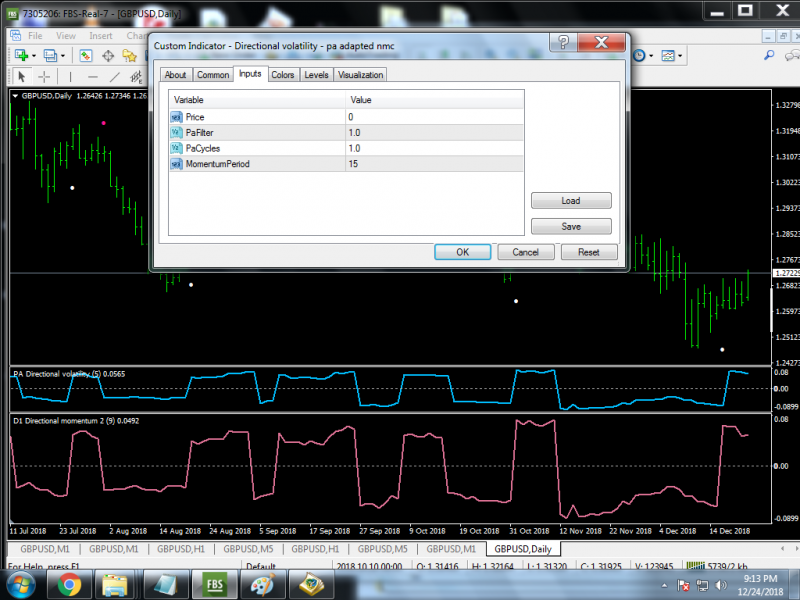This screenshot has height=600, width=800.
Task: Open the Data Window crosshair-target icon
Action: tap(108, 55)
